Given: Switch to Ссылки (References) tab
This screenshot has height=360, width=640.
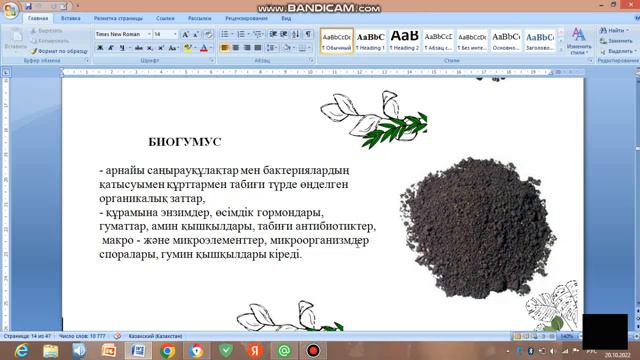Looking at the screenshot, I should (x=165, y=18).
